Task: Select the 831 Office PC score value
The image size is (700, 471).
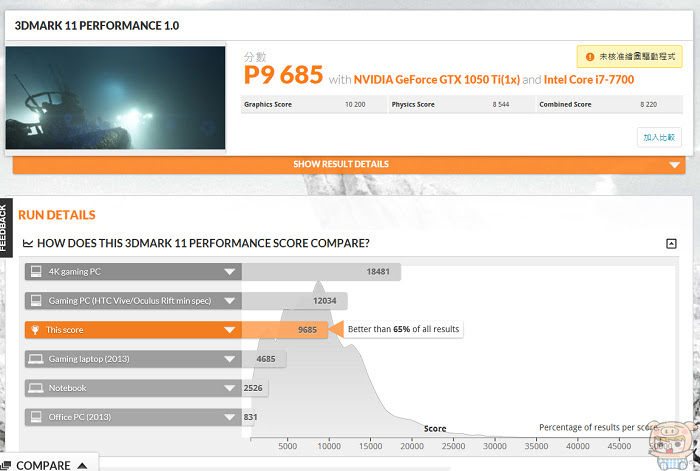Action: pyautogui.click(x=250, y=417)
